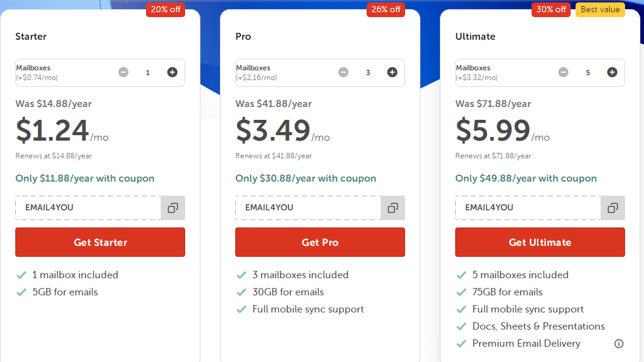Click the Best value badge on Ultimate

[x=600, y=10]
